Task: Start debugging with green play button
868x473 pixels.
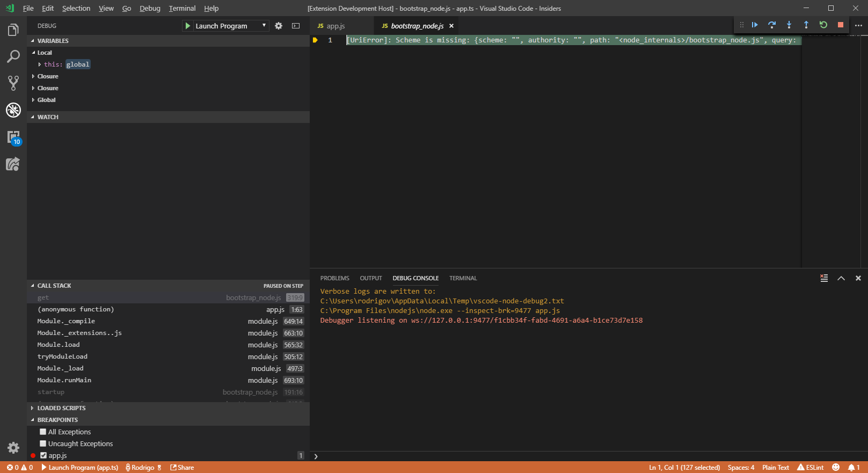Action: 188,26
